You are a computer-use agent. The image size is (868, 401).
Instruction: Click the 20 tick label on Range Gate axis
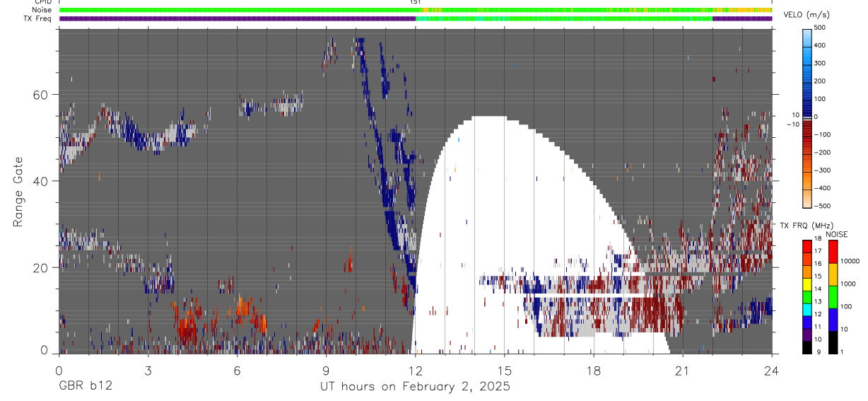click(x=41, y=267)
